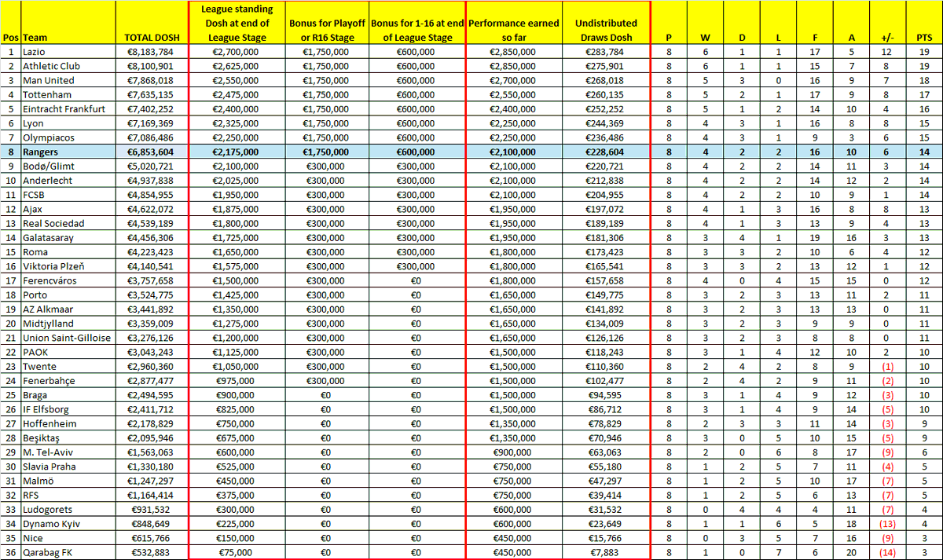Image resolution: width=943 pixels, height=560 pixels.
Task: Select the Ferencváros team cell
Action: (68, 280)
